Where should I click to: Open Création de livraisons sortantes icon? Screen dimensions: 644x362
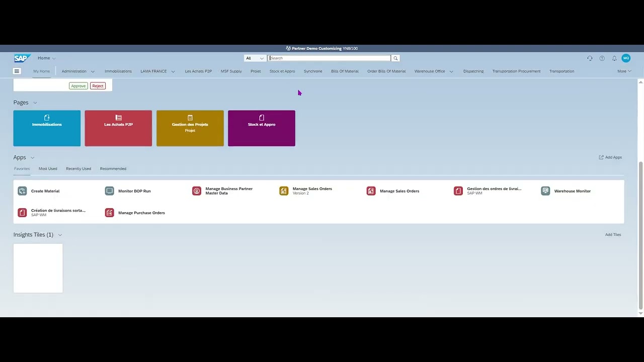[22, 213]
